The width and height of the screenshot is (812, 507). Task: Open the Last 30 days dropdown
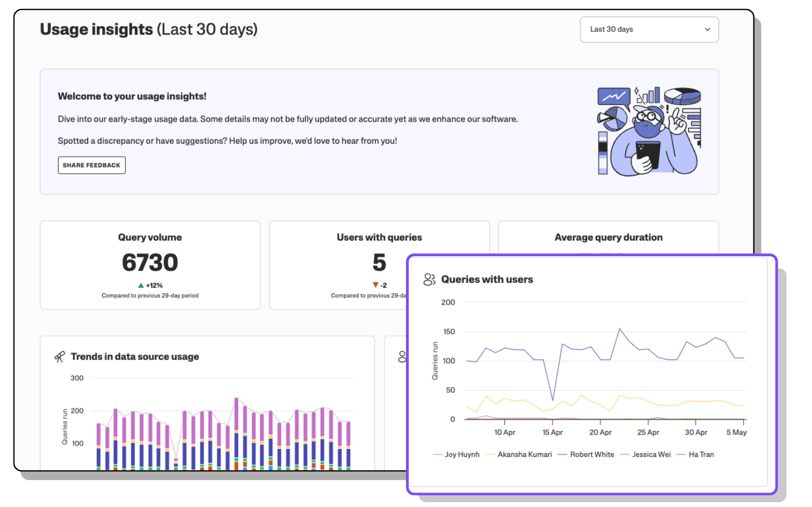tap(649, 30)
